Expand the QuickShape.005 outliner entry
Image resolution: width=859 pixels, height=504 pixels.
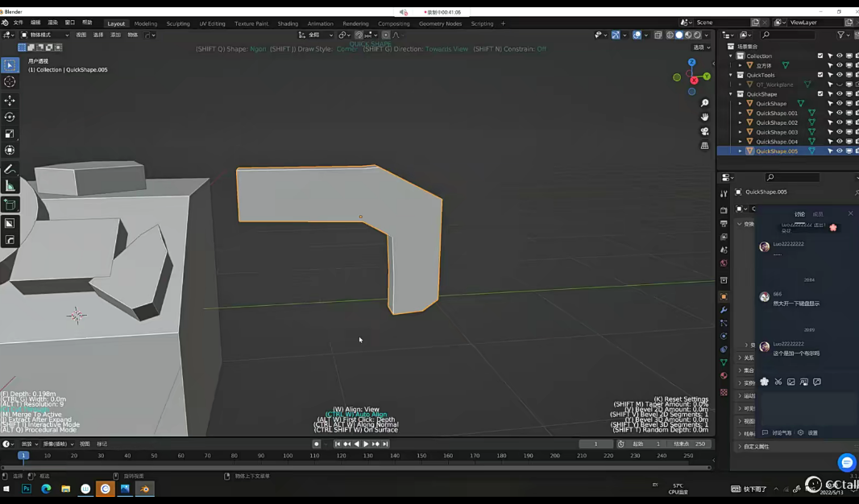point(741,151)
